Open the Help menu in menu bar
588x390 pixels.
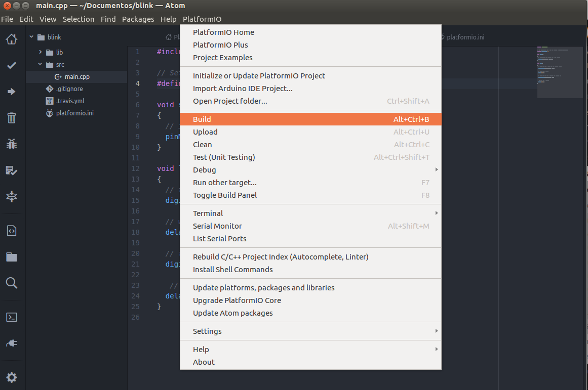coord(168,19)
